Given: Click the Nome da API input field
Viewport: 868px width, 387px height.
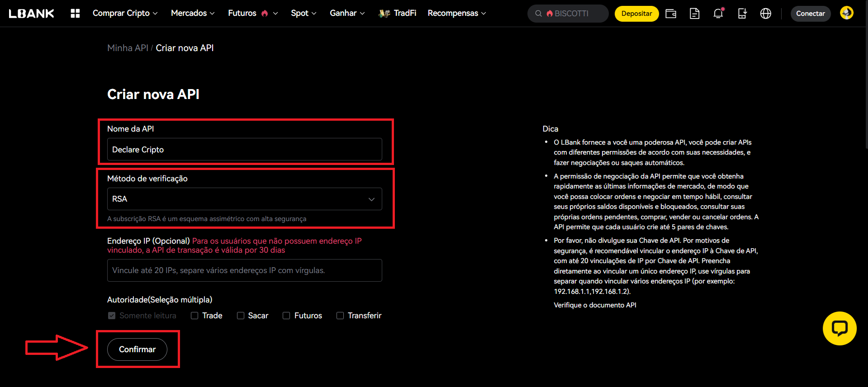Looking at the screenshot, I should coord(245,149).
